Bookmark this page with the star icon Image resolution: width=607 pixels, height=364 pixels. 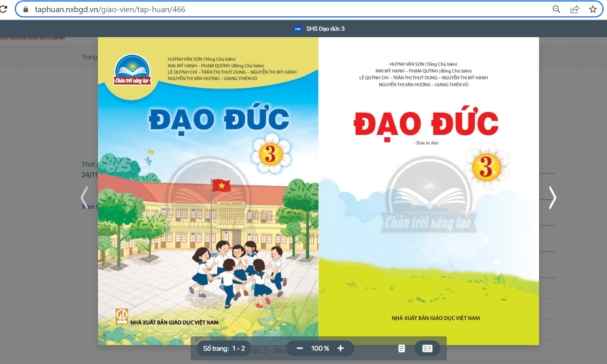[593, 9]
